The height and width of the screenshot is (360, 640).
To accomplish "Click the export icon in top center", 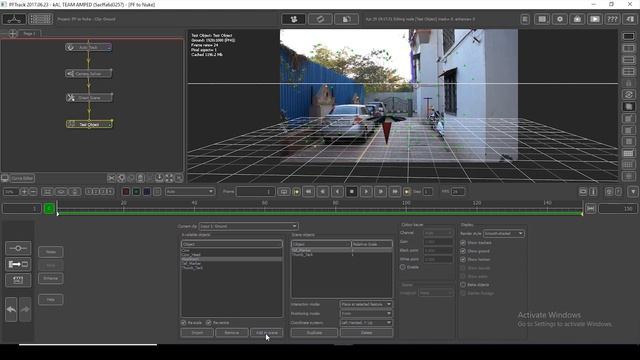I will pos(347,19).
